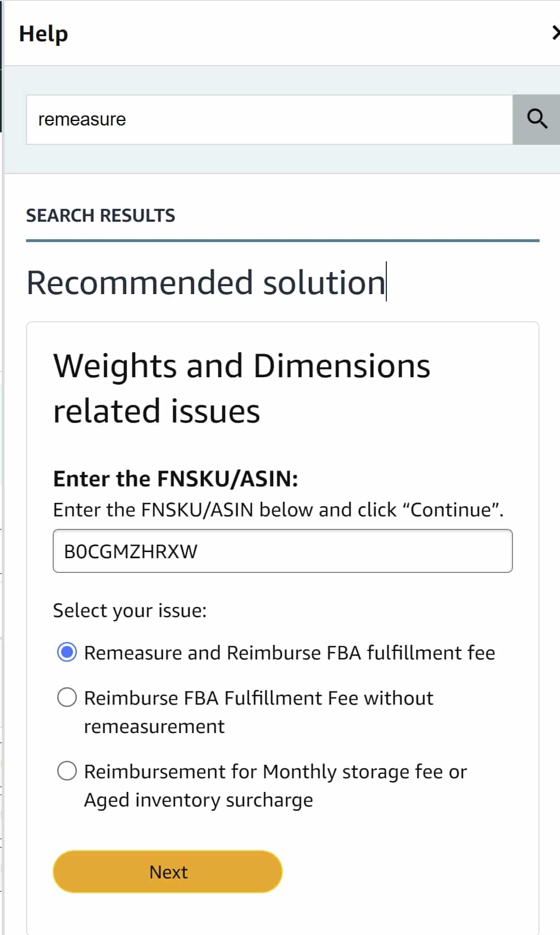Click the 'SEARCH RESULTS' heading

tap(101, 216)
